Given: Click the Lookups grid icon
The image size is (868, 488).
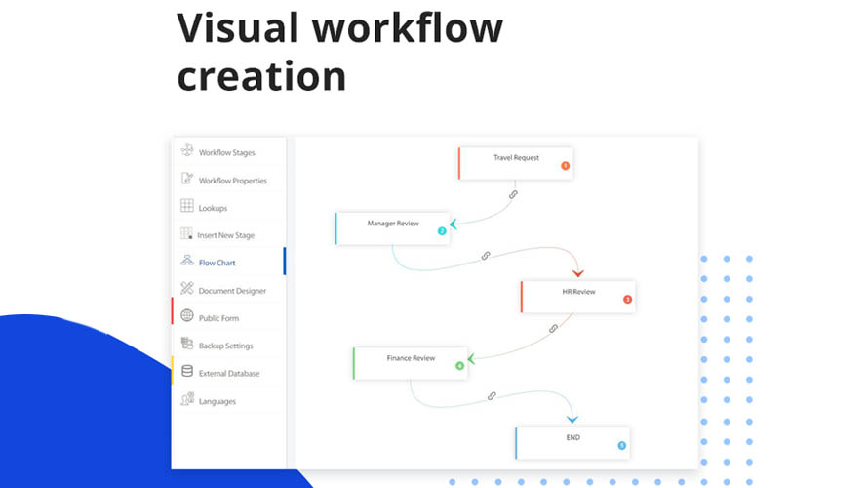Looking at the screenshot, I should [187, 206].
